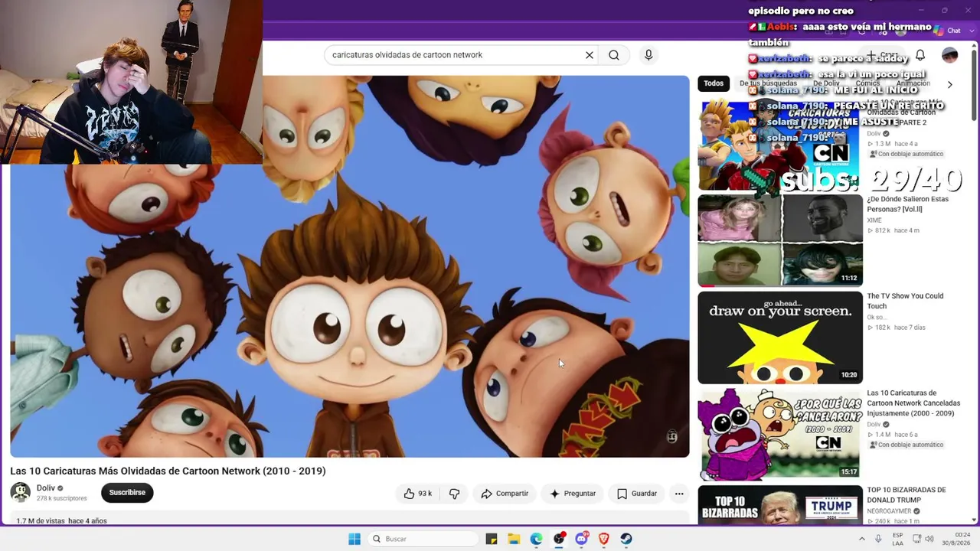Screen dimensions: 980x551
Task: Clear the YouTube search box text
Action: coord(590,55)
